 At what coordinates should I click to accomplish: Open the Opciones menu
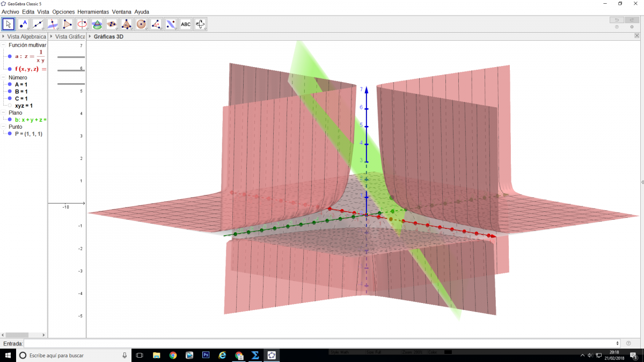point(63,12)
